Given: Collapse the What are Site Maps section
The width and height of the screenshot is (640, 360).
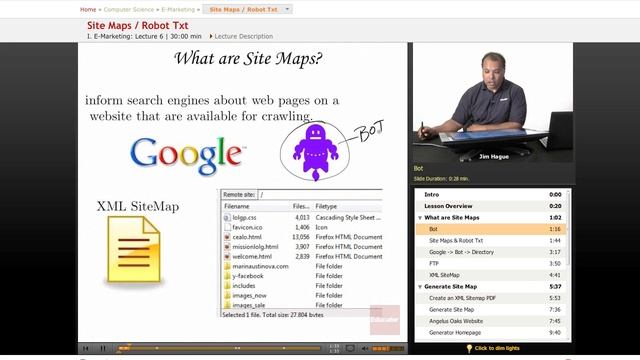Looking at the screenshot, I should click(x=420, y=218).
